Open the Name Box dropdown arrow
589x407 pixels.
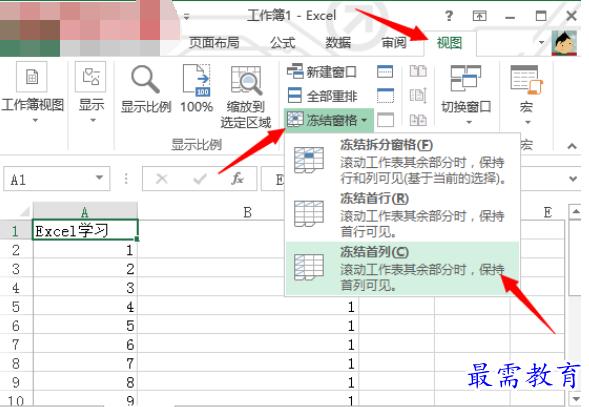99,178
